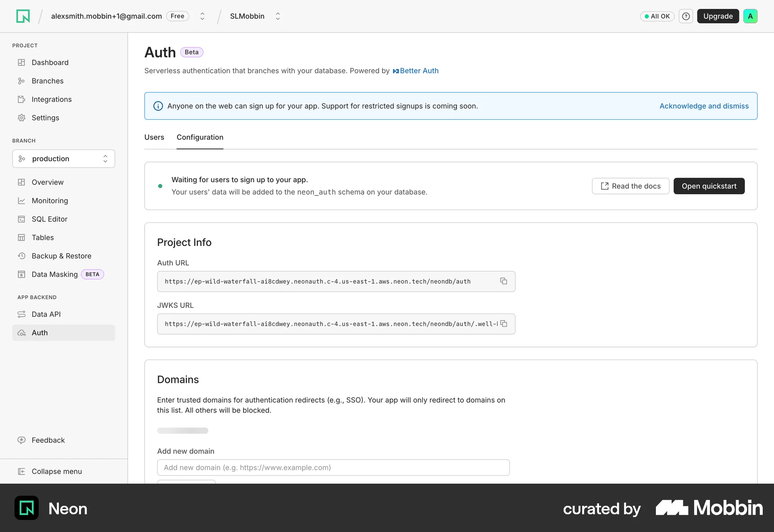The image size is (774, 532).
Task: Click the Beta badge next to Auth
Action: coord(191,52)
